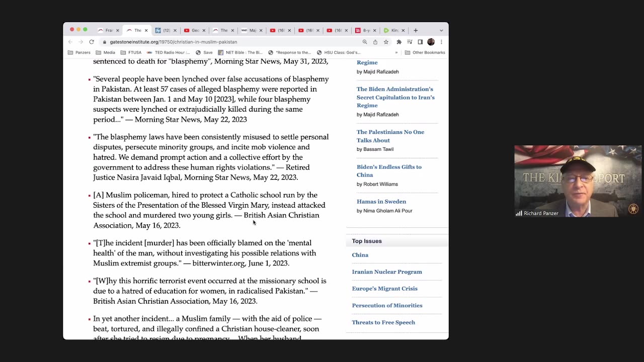This screenshot has width=644, height=362.
Task: Open Persecution of Minorities issue link
Action: [387, 306]
